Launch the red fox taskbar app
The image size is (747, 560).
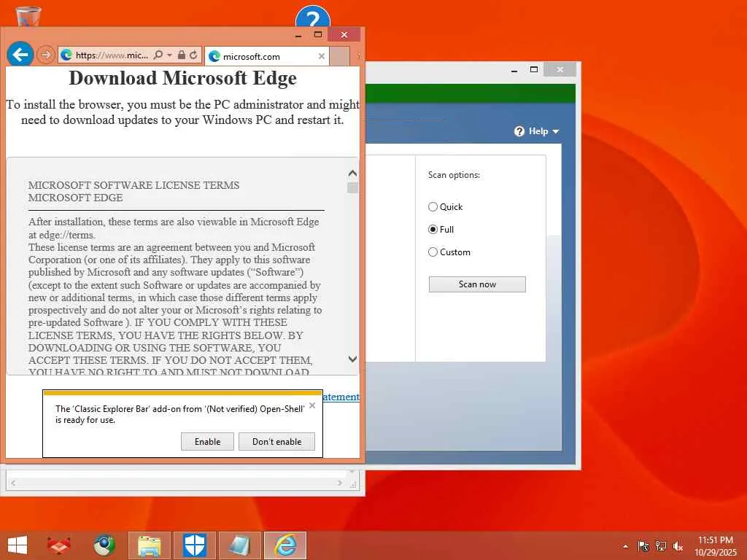(x=59, y=545)
